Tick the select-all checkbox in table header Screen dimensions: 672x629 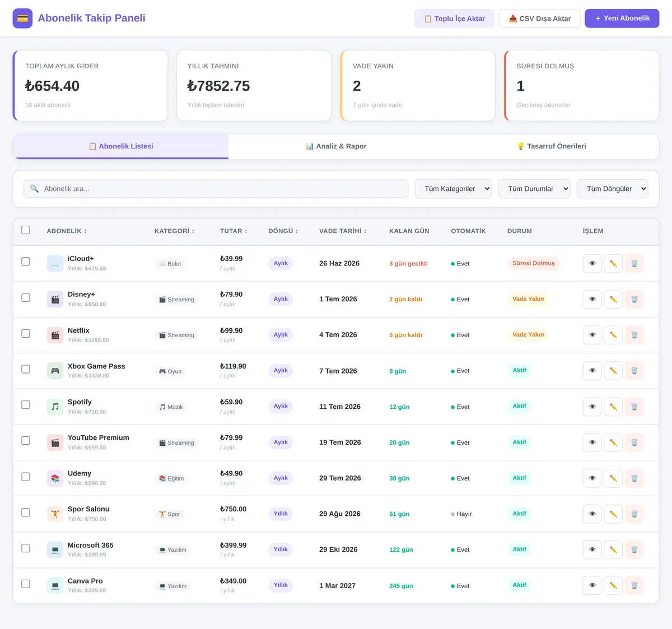[26, 230]
